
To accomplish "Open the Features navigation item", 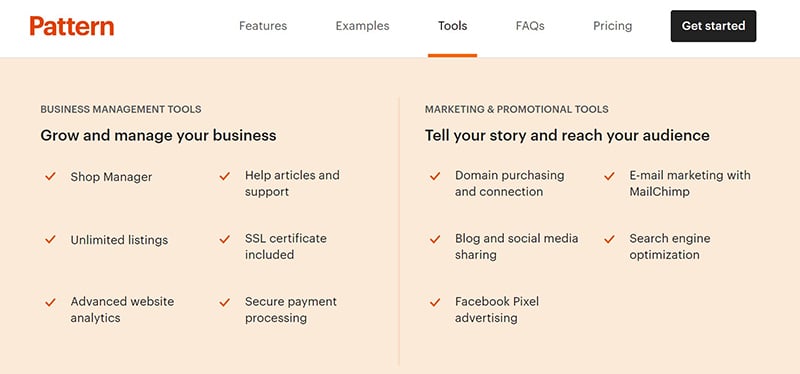I will click(x=263, y=26).
